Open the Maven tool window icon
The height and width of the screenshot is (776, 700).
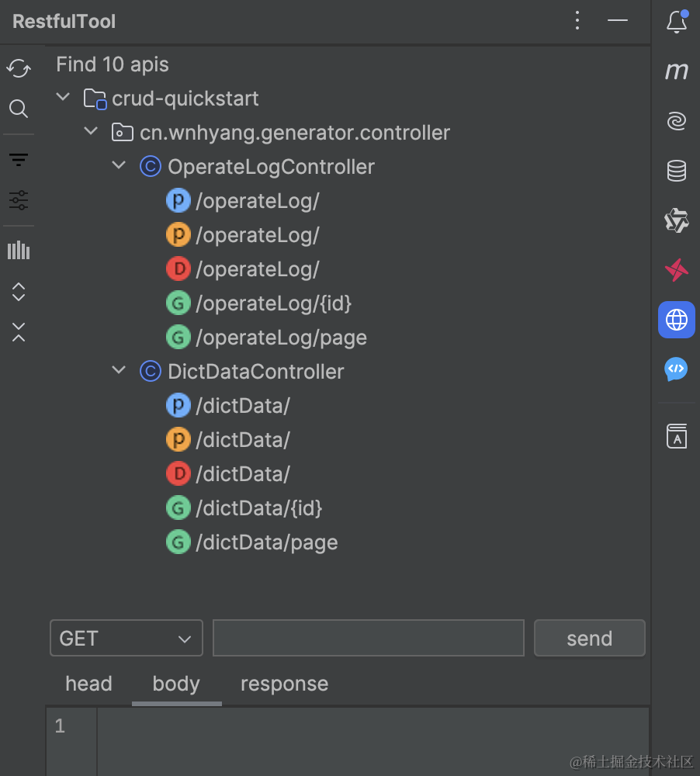point(677,71)
